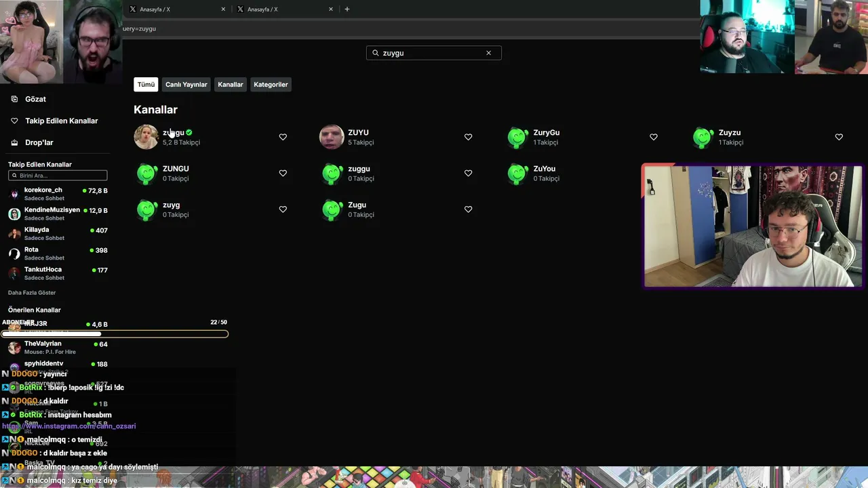Screen dimensions: 868x488
Task: Follow Zugu with the heart button
Action: click(468, 209)
